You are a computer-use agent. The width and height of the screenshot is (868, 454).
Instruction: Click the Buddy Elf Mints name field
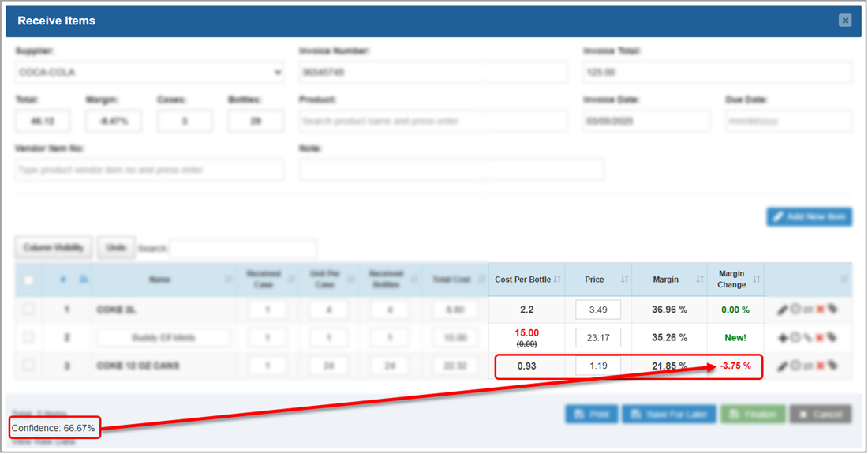pyautogui.click(x=163, y=338)
